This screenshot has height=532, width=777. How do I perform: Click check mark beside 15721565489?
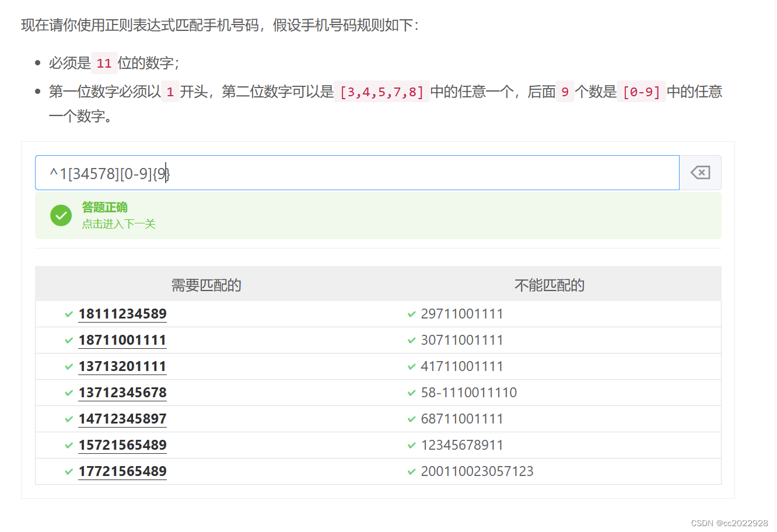click(x=69, y=446)
